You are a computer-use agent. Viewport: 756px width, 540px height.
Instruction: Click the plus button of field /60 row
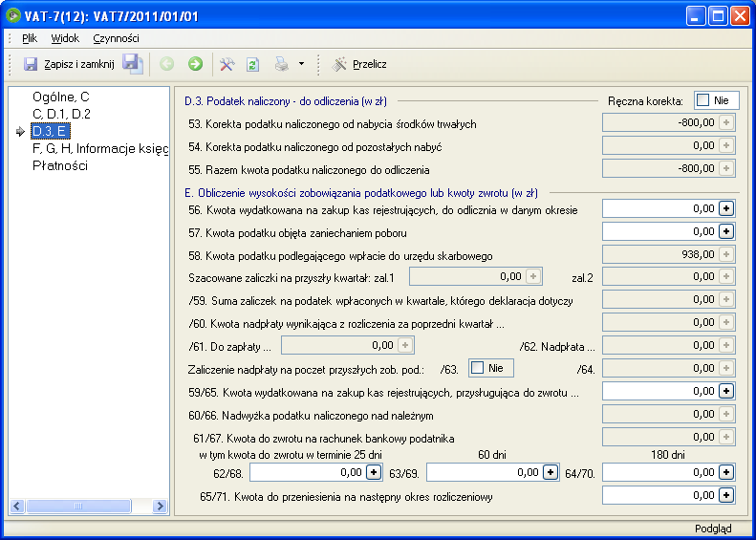(x=726, y=322)
